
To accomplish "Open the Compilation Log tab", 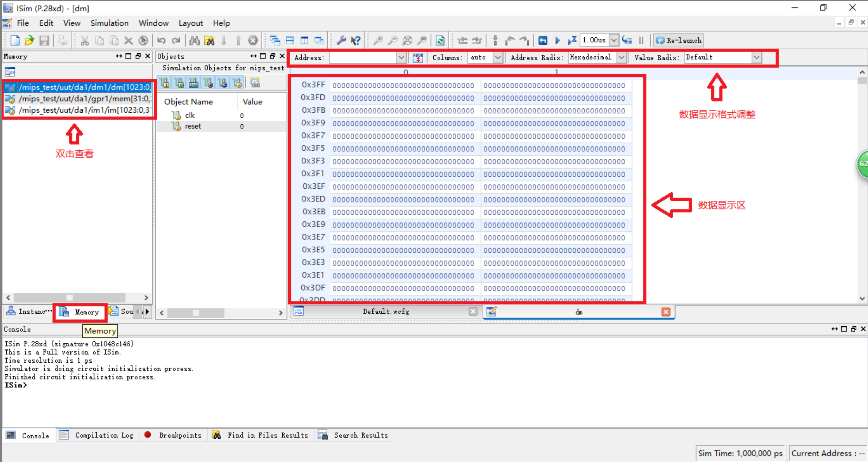I will click(104, 435).
